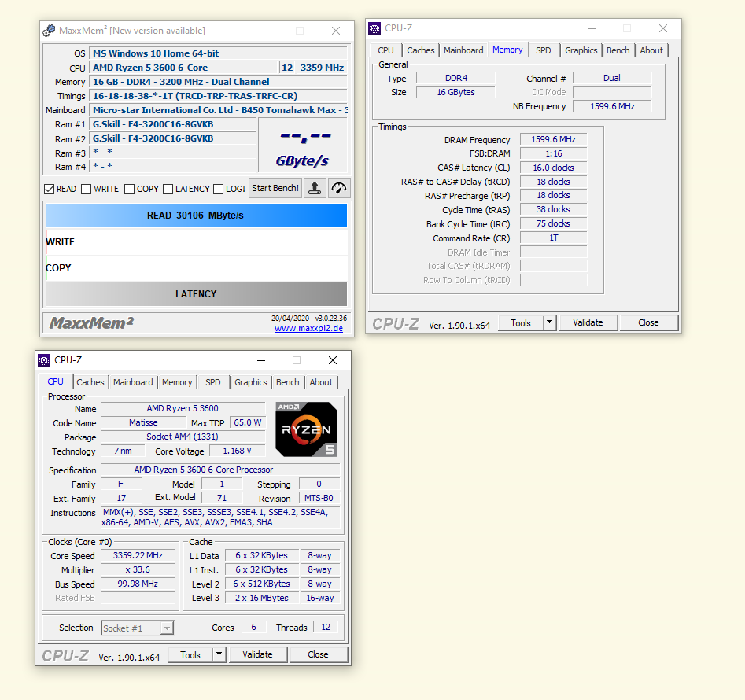Minimize the lower CPU-Z window

261,360
